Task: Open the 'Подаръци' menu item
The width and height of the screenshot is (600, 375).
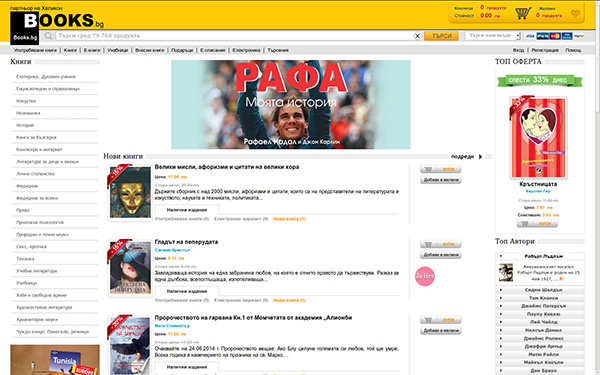Action: [x=182, y=50]
